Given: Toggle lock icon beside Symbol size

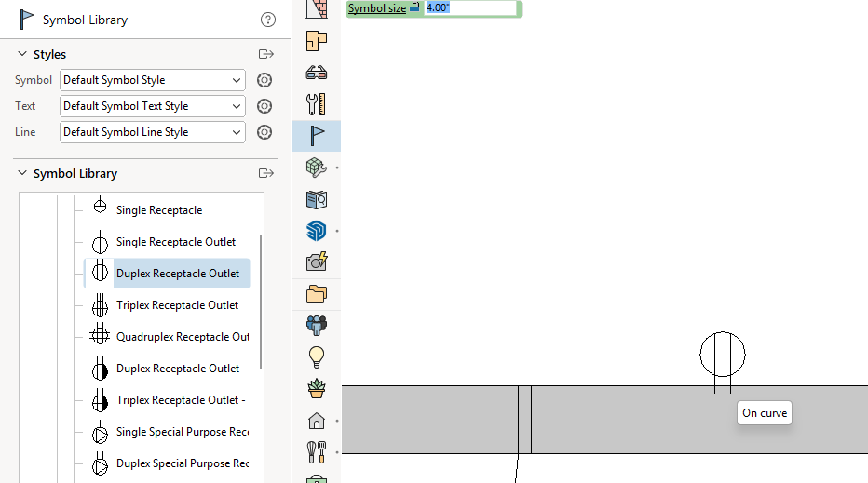Looking at the screenshot, I should [414, 7].
